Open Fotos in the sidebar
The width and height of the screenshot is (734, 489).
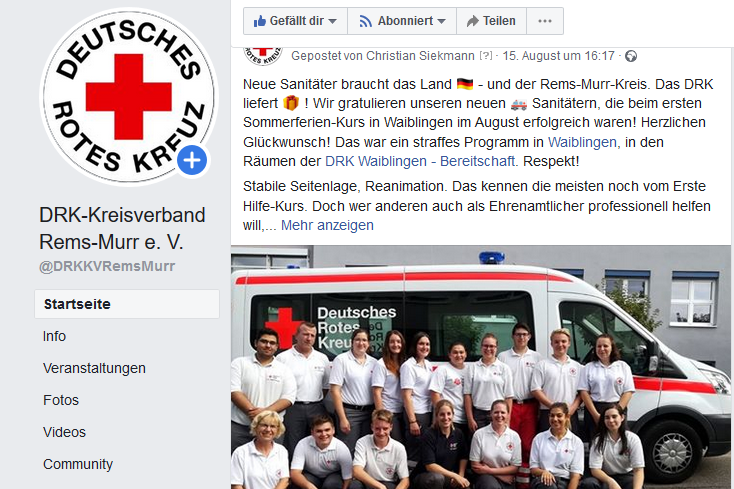point(61,400)
